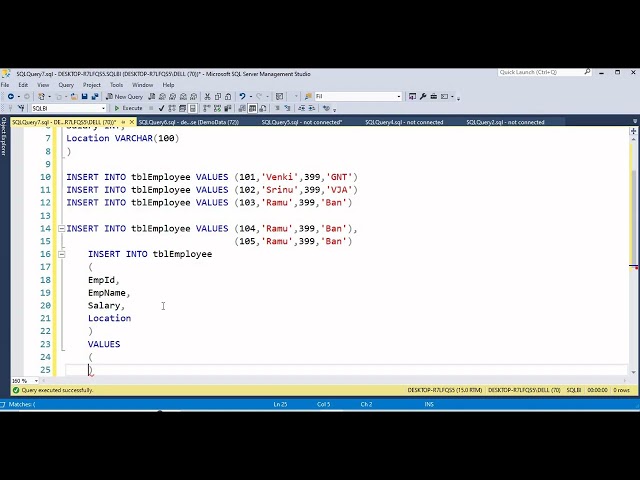Open the document tabs overflow list arrow

click(x=635, y=122)
